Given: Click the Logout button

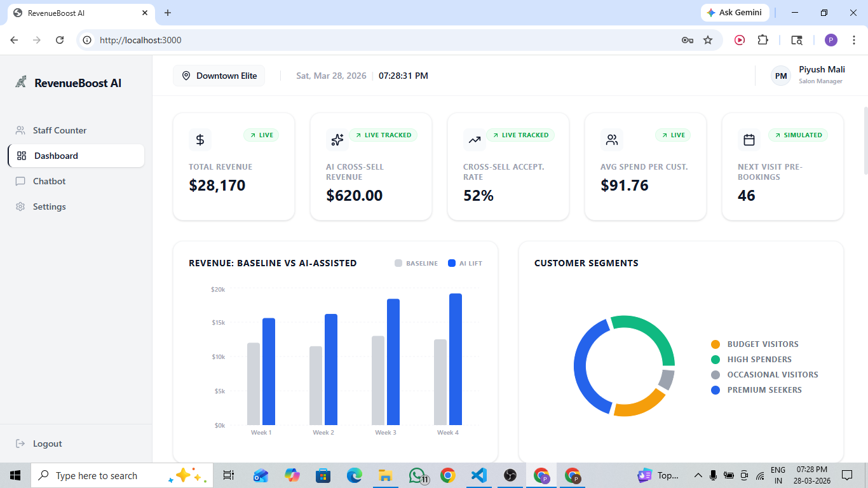Looking at the screenshot, I should tap(39, 444).
